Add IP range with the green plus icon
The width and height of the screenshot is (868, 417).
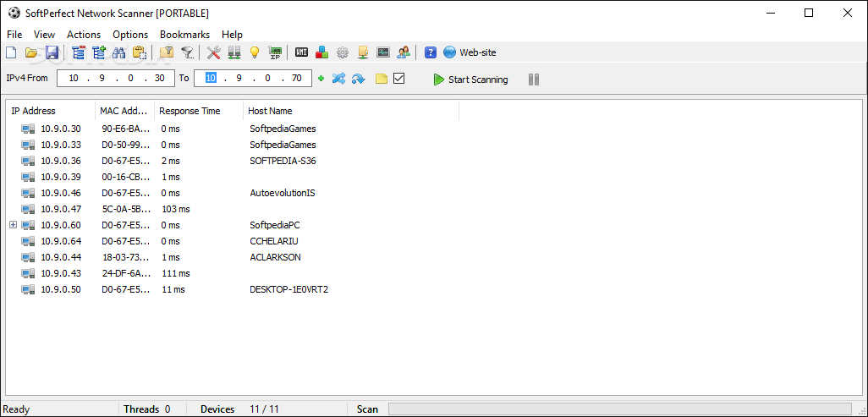click(321, 79)
